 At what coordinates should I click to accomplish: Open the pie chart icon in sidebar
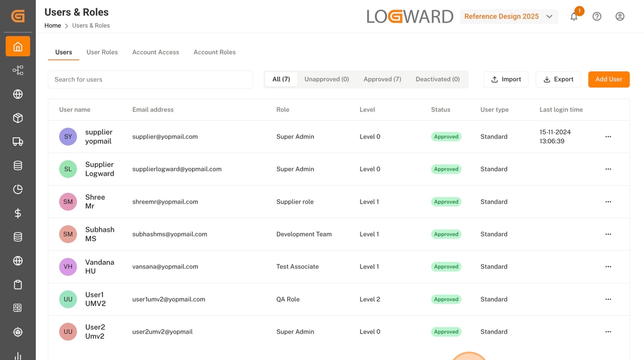(18, 189)
